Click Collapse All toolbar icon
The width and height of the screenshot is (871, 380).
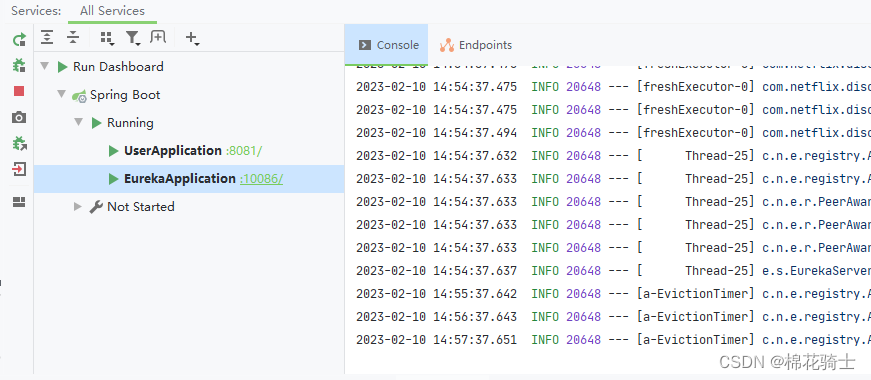pos(73,37)
